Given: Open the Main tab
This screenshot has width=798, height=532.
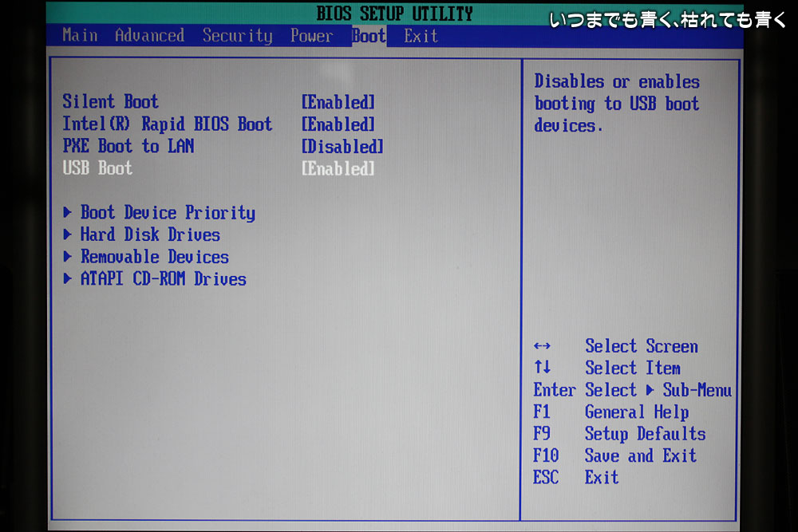Looking at the screenshot, I should pyautogui.click(x=80, y=36).
